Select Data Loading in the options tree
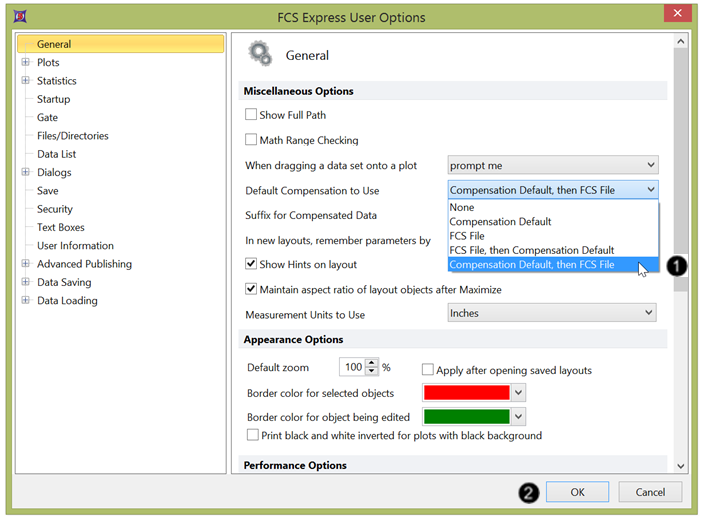 (x=68, y=301)
